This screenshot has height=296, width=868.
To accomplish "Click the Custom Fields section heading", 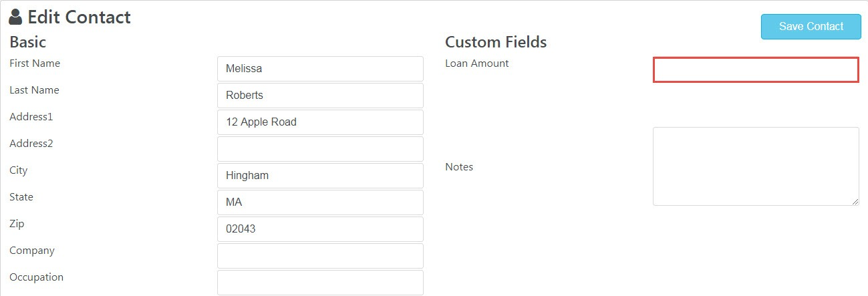I will pos(496,42).
